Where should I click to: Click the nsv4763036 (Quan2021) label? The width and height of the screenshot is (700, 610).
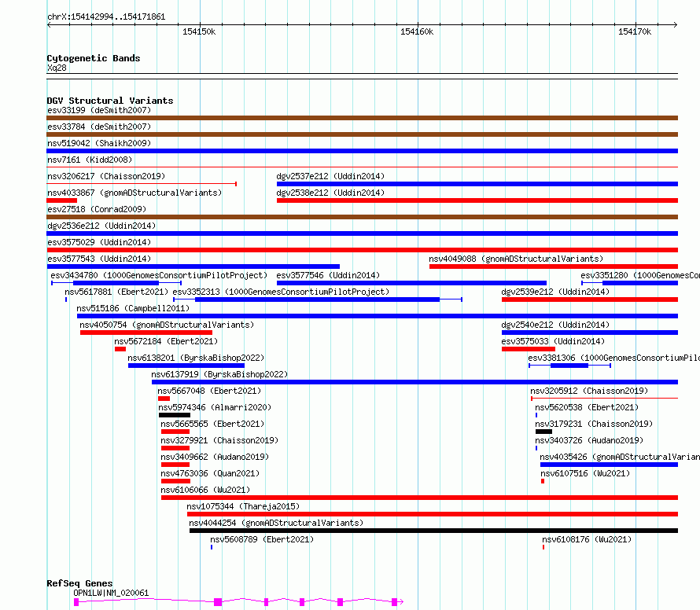point(210,473)
